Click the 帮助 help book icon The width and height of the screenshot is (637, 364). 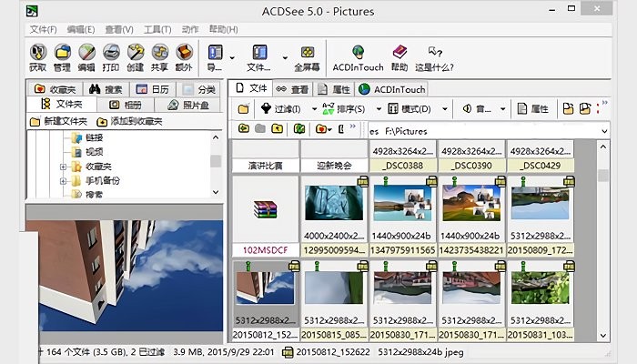click(399, 53)
